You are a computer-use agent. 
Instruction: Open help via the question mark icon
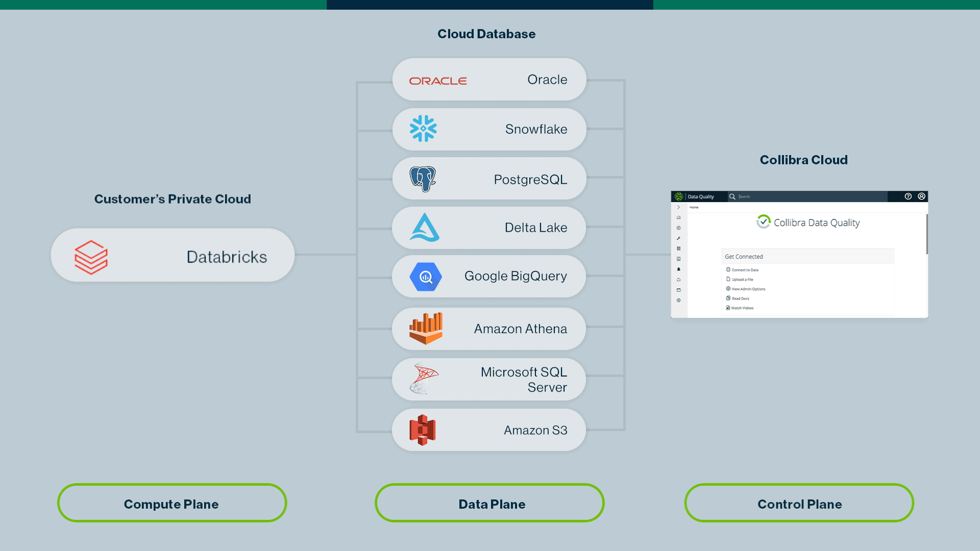[909, 196]
